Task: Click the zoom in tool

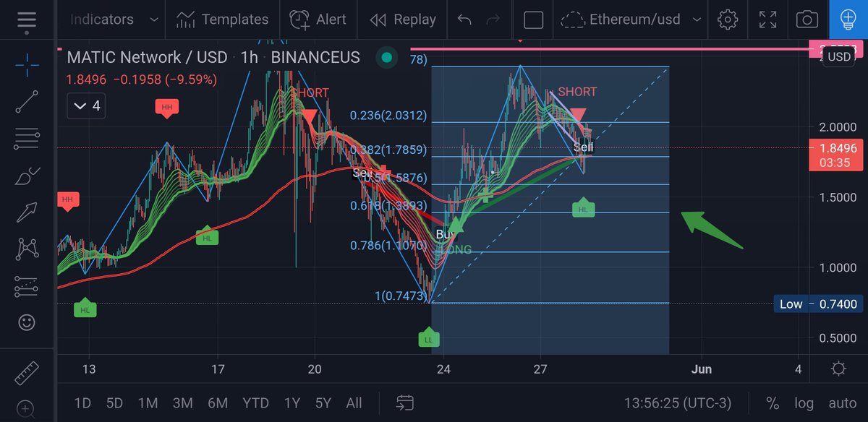Action: (27, 410)
